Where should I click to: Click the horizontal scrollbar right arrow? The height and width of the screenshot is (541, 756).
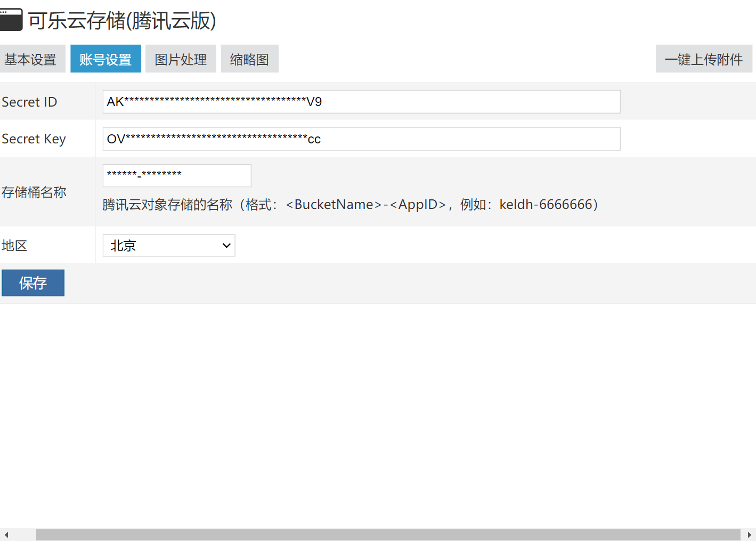pos(749,535)
